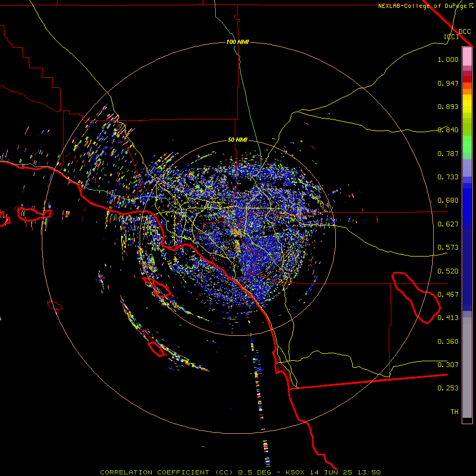This screenshot has height=476, width=476.
Task: Click the 0.307 value on the color scale
Action: (448, 364)
